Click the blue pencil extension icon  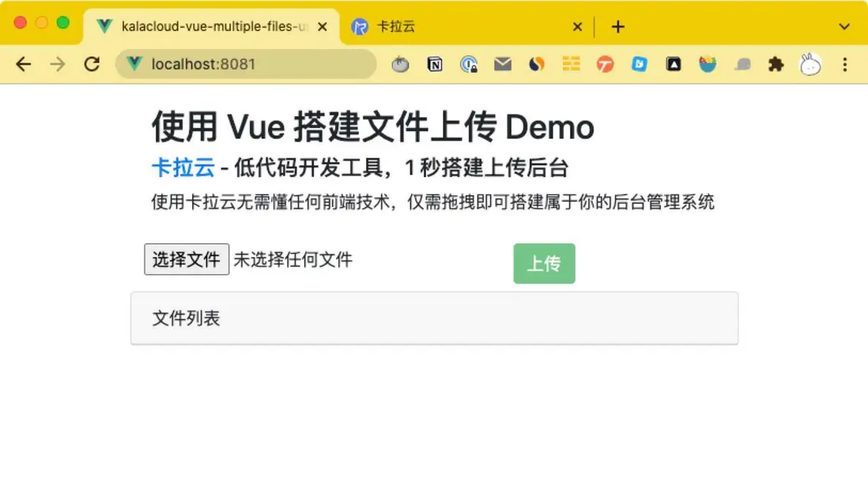click(x=639, y=65)
